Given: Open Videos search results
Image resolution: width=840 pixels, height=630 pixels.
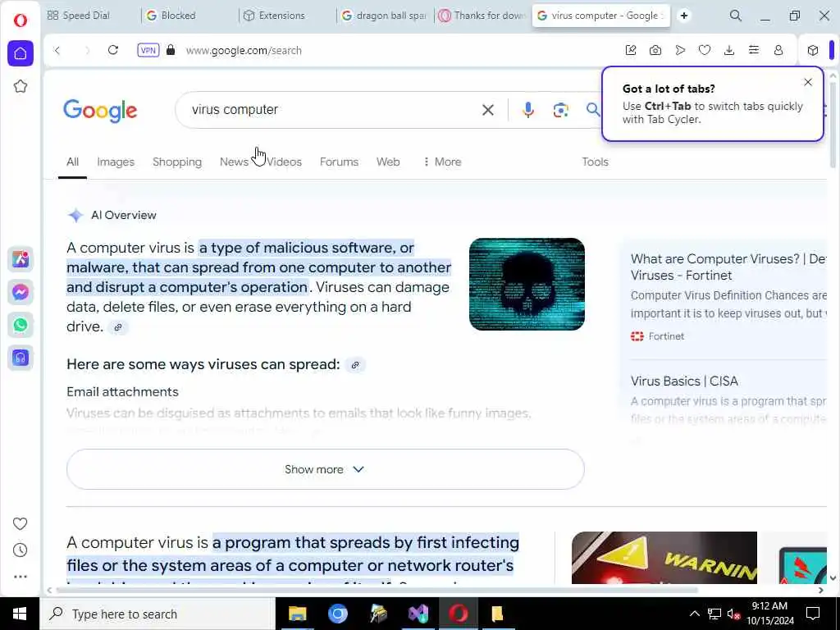Looking at the screenshot, I should tap(284, 162).
